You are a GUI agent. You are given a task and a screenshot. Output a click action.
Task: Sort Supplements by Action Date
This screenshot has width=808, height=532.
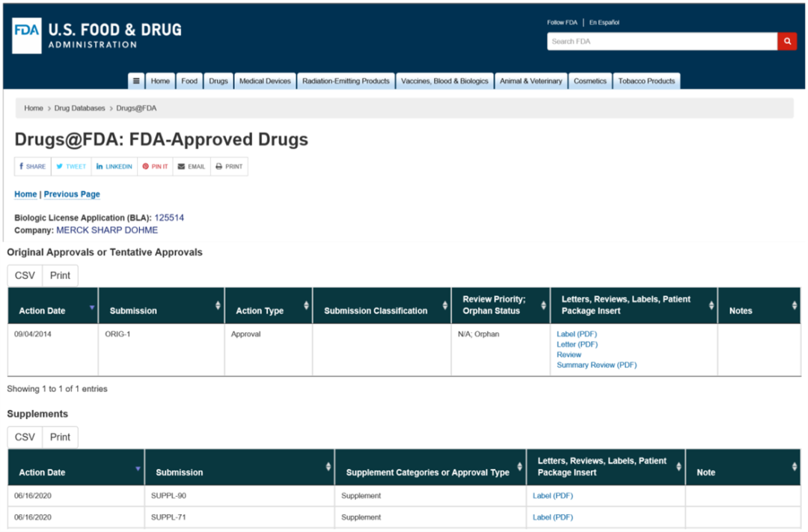(76, 467)
